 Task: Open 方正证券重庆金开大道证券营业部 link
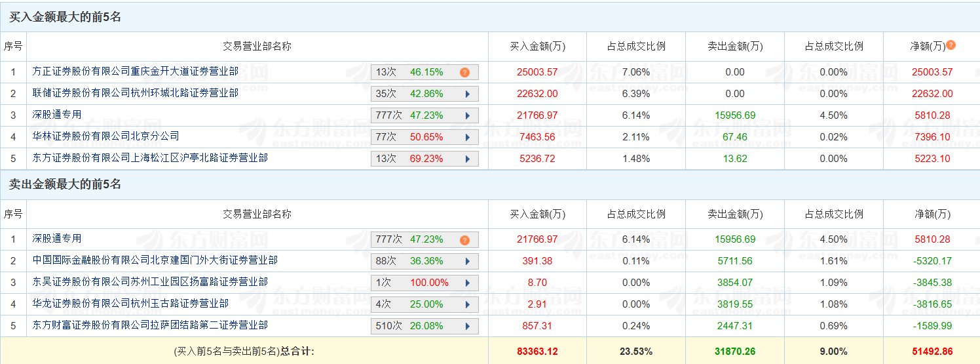click(136, 71)
